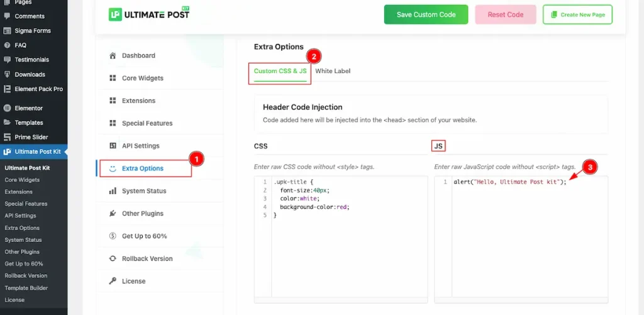
Task: Click the Core Widgets grid icon
Action: pyautogui.click(x=113, y=79)
